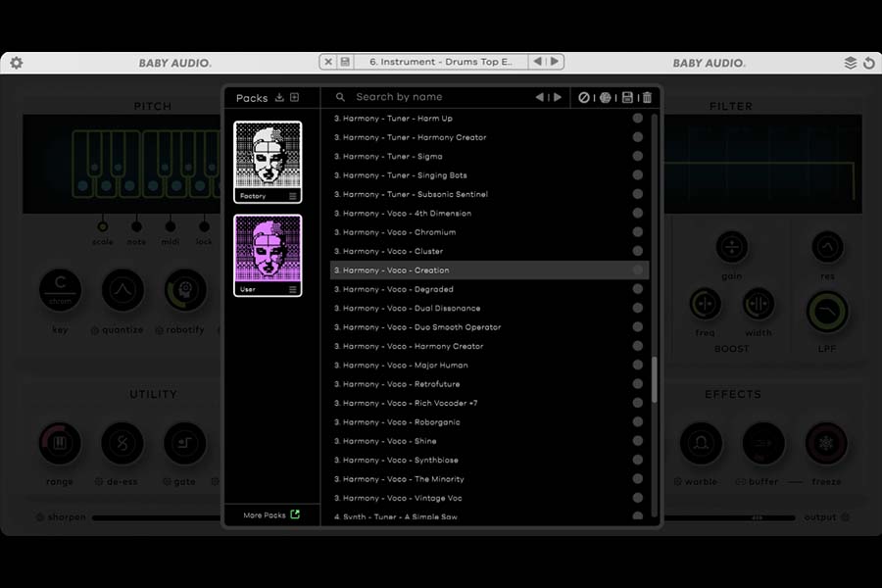
Task: Open the More Packs link
Action: pyautogui.click(x=271, y=514)
